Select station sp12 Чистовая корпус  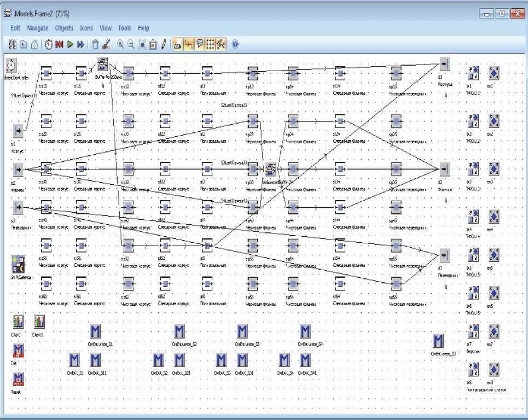[128, 73]
